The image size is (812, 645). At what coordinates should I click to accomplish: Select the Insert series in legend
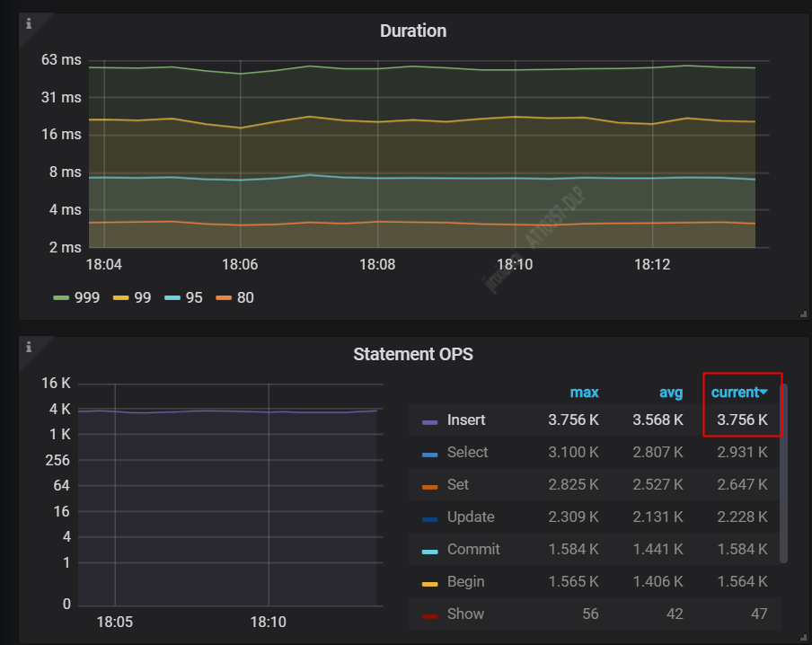point(466,420)
